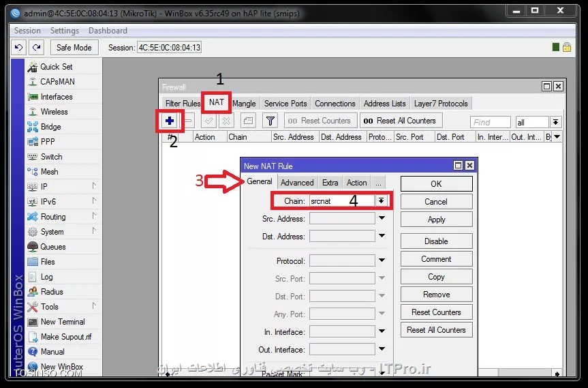Expand the IP submenu

[x=94, y=185]
